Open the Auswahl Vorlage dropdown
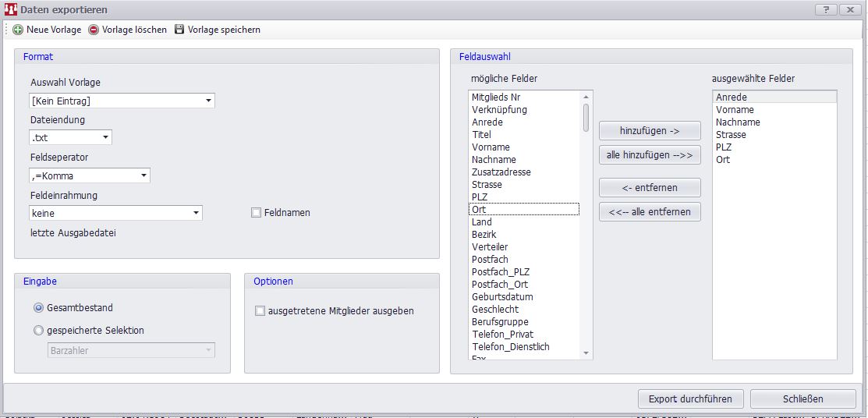This screenshot has height=418, width=868. pyautogui.click(x=208, y=101)
